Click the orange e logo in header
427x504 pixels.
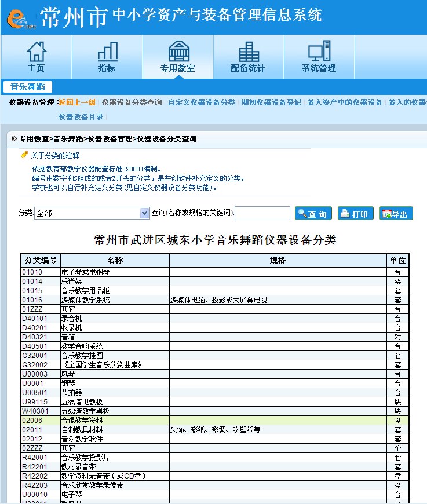coord(21,19)
